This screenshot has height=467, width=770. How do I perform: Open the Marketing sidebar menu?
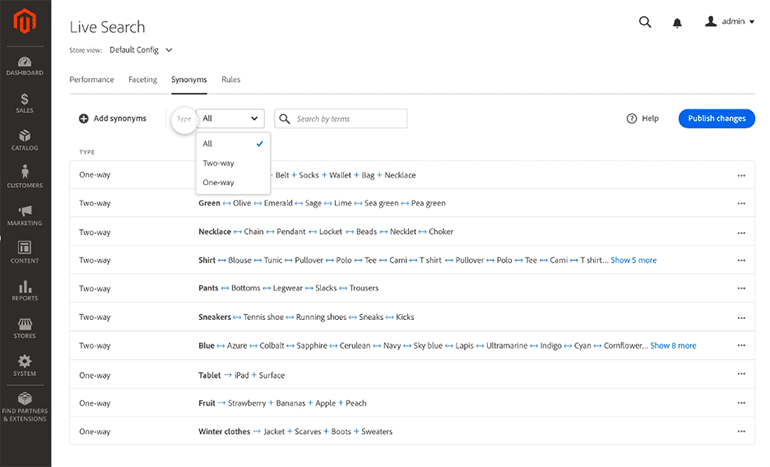pos(25,215)
